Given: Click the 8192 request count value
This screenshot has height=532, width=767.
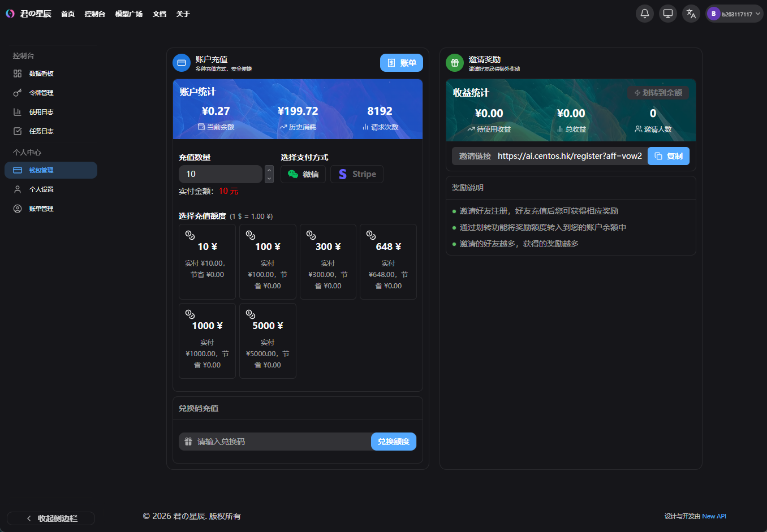Looking at the screenshot, I should (x=380, y=111).
